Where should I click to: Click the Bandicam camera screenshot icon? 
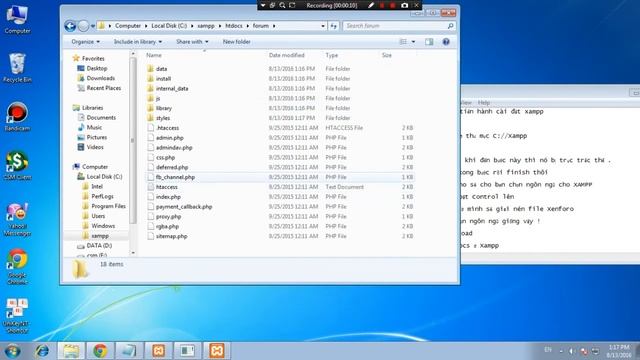click(404, 5)
